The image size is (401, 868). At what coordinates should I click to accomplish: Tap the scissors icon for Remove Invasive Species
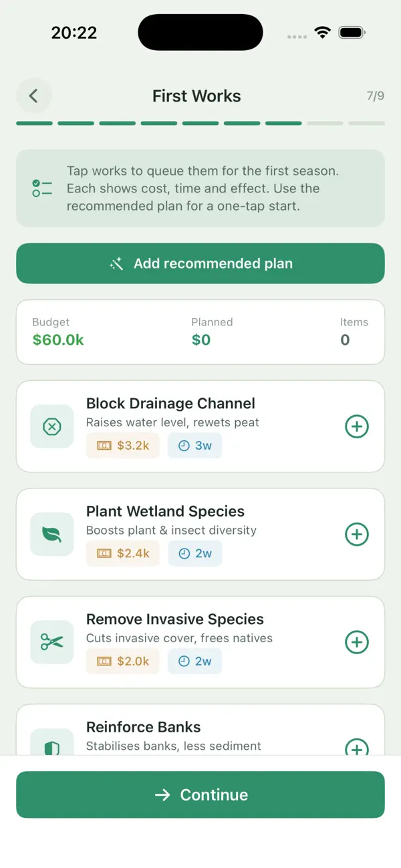(52, 642)
